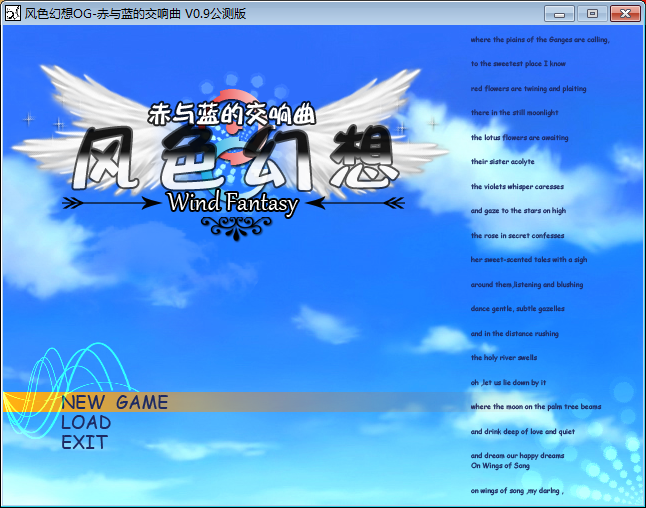This screenshot has width=646, height=508.
Task: Click the 'On Wings of Song' title line
Action: pos(500,466)
